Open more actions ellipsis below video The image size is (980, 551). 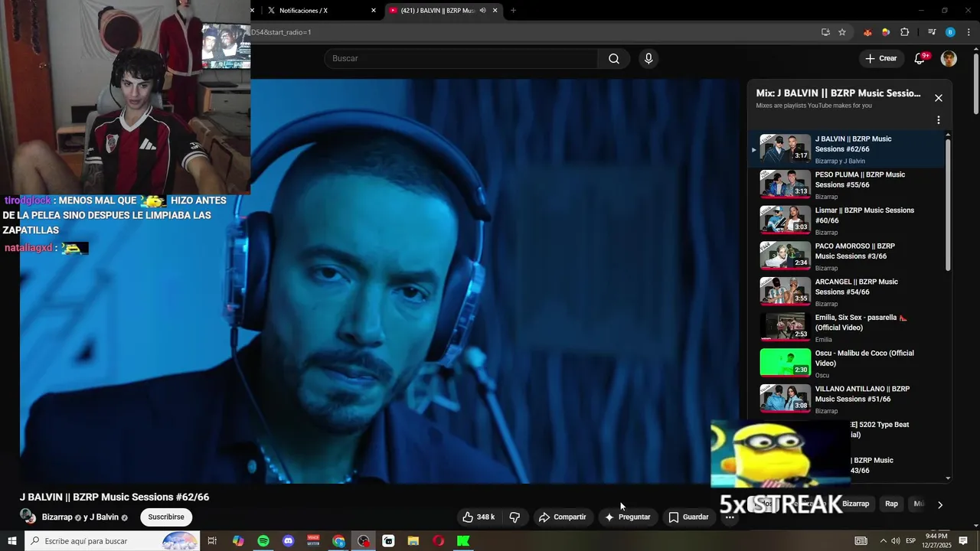click(730, 517)
